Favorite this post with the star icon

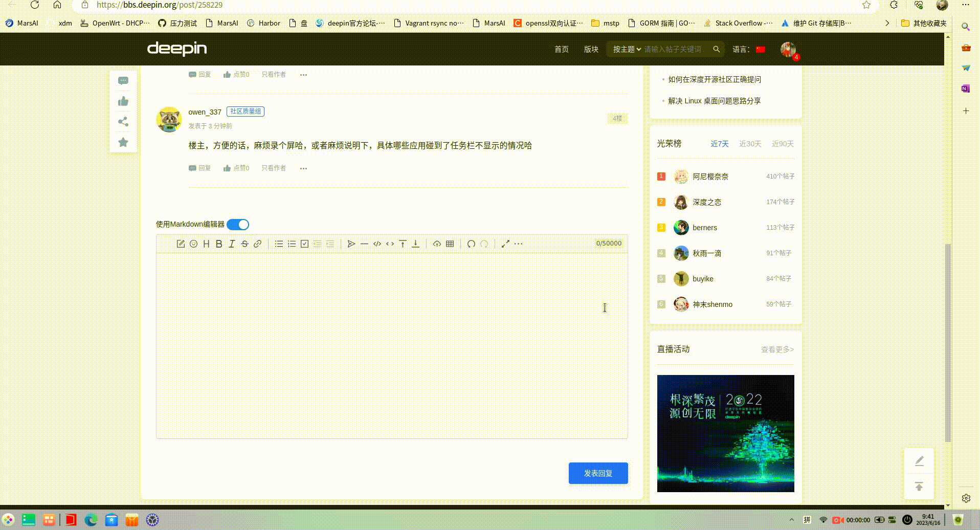point(123,142)
